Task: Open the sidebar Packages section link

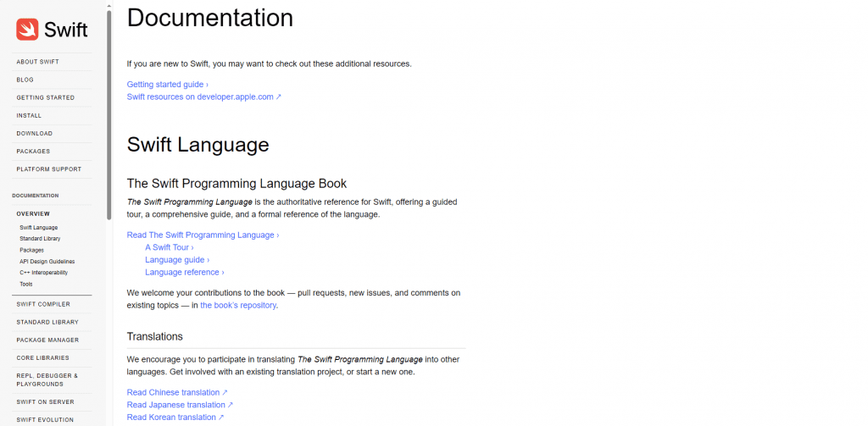Action: click(33, 151)
